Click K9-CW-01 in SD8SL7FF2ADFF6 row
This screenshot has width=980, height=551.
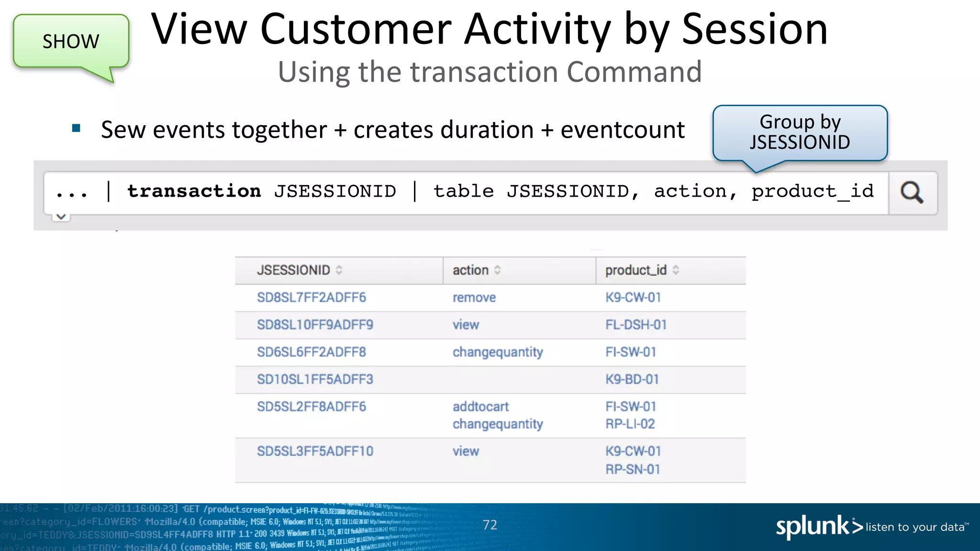point(633,298)
